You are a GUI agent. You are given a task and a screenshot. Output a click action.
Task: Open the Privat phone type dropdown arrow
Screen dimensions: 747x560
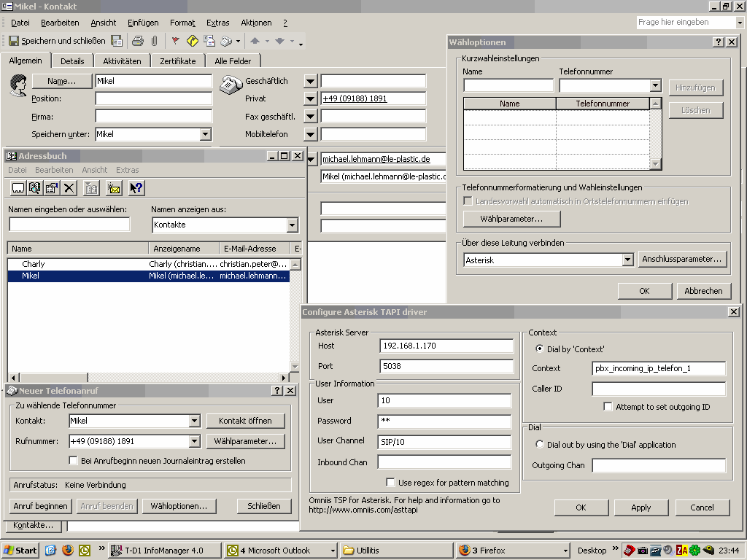coord(310,98)
